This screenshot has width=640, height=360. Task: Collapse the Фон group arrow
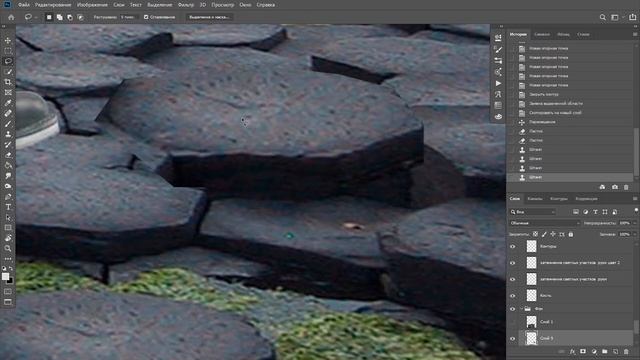pos(521,309)
